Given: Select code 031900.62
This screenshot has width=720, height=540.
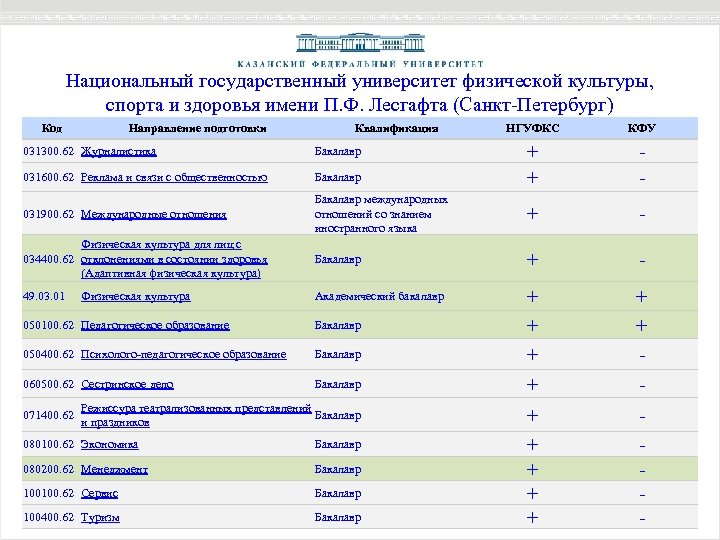Looking at the screenshot, I should (x=49, y=214).
